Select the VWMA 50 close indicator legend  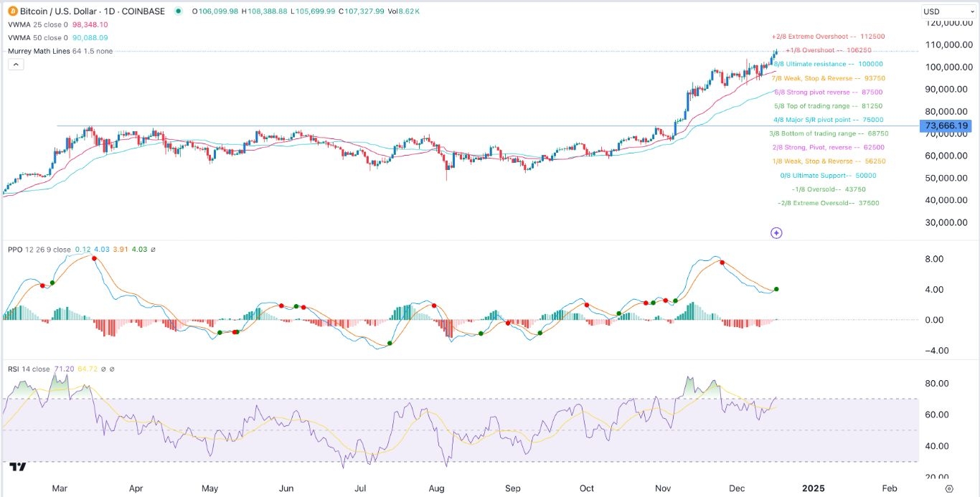click(35, 37)
